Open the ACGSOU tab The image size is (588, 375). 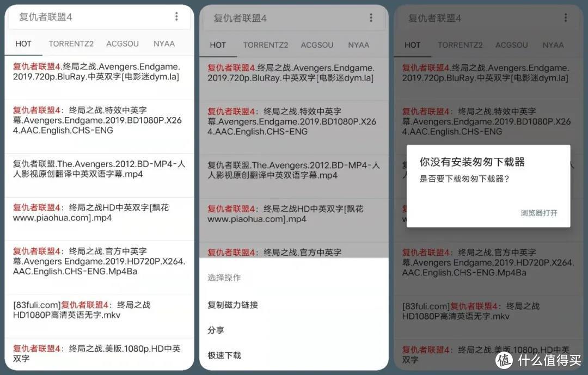point(122,44)
